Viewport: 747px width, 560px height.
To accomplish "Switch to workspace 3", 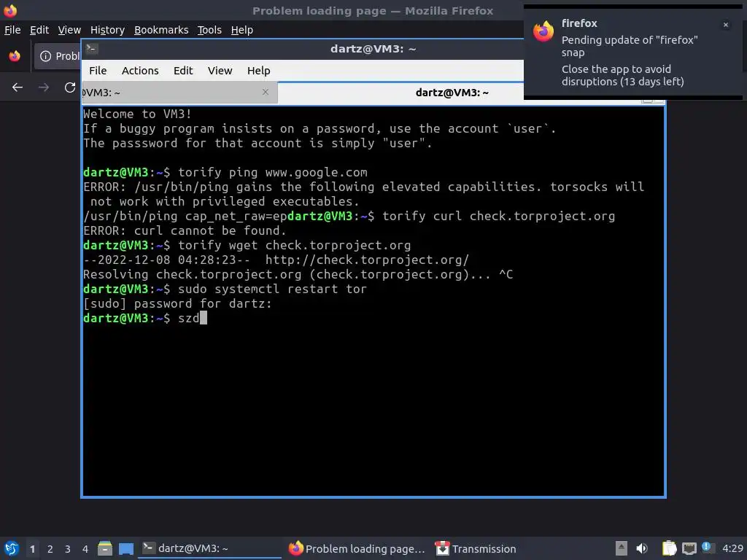I will pos(68,549).
